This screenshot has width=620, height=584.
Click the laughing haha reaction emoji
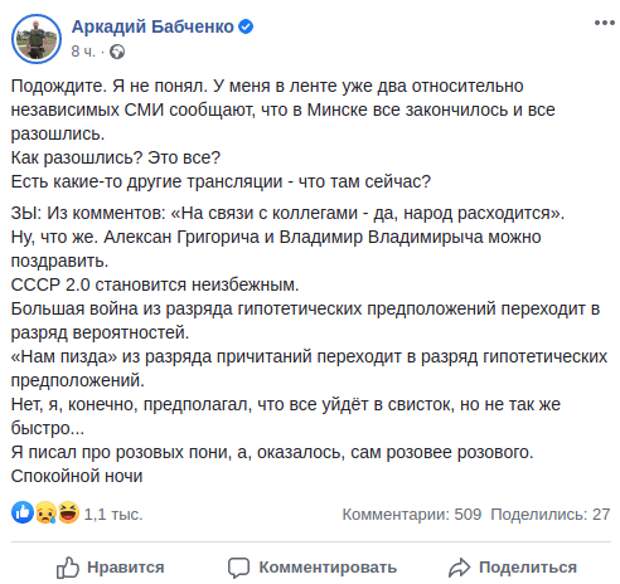(x=68, y=512)
